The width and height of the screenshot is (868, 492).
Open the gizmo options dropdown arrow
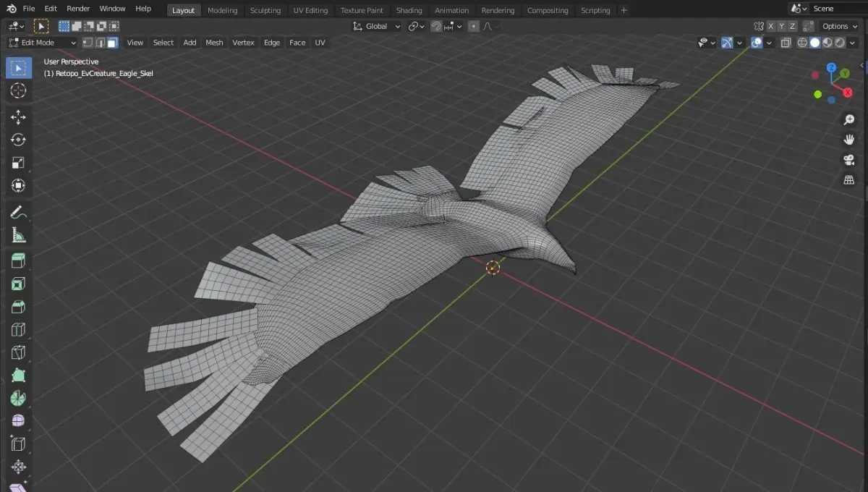coord(740,43)
